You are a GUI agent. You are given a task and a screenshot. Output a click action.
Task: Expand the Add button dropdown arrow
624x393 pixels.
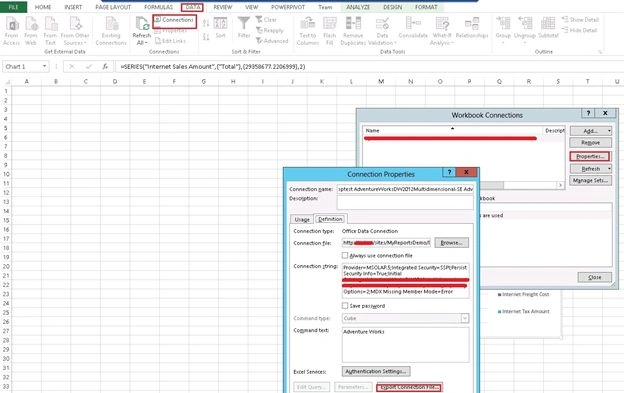point(609,131)
